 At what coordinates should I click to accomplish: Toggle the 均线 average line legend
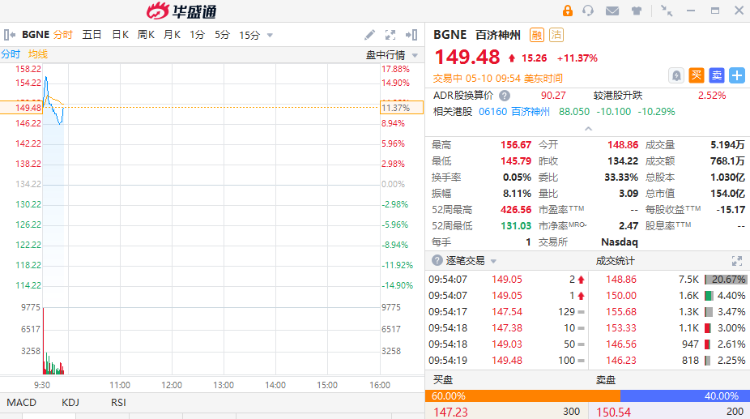click(38, 54)
